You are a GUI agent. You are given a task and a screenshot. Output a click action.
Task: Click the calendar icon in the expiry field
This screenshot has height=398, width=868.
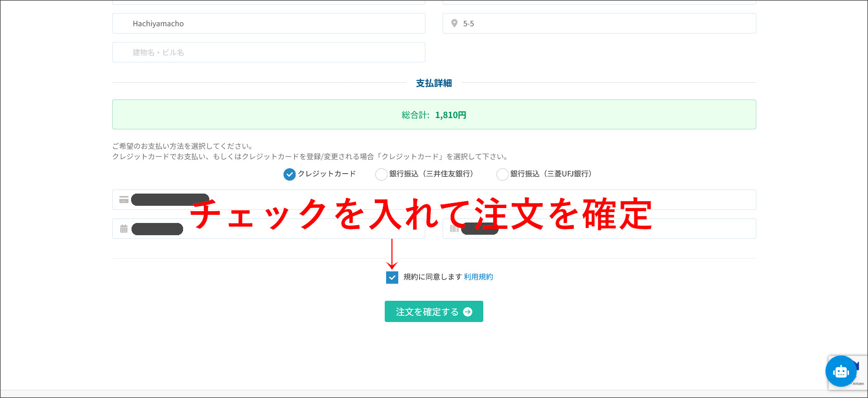(x=124, y=229)
